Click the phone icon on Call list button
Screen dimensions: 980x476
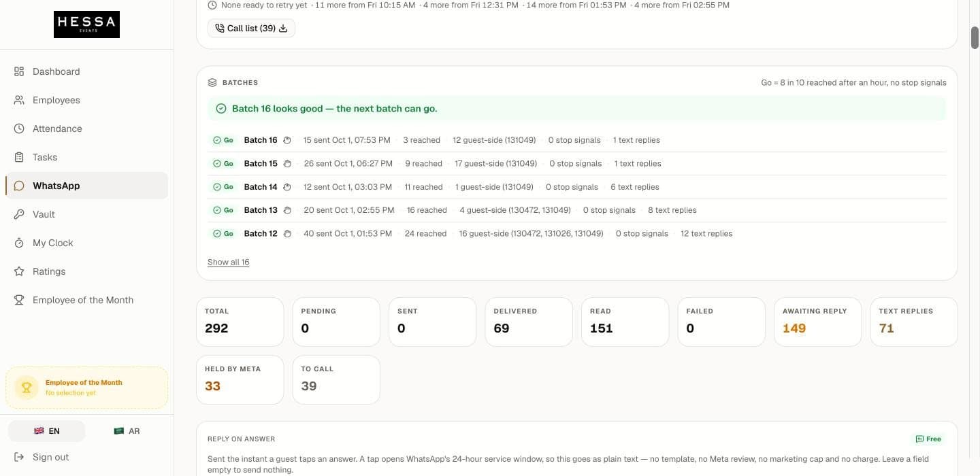click(219, 28)
